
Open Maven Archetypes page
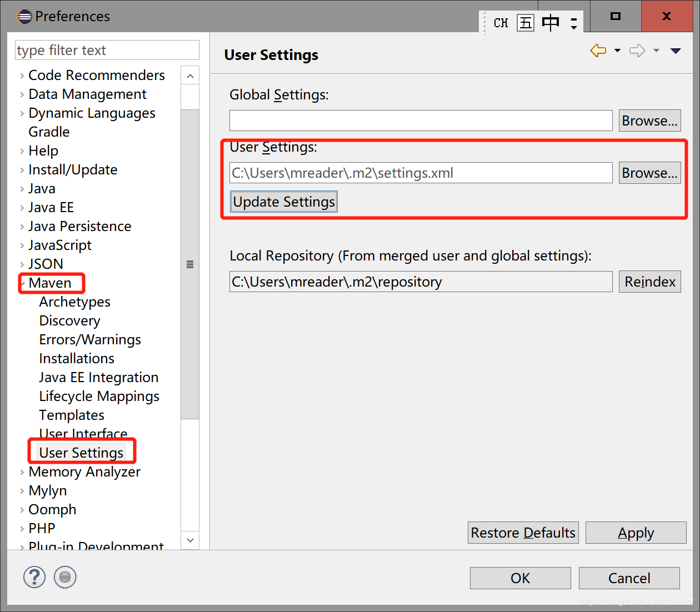74,302
